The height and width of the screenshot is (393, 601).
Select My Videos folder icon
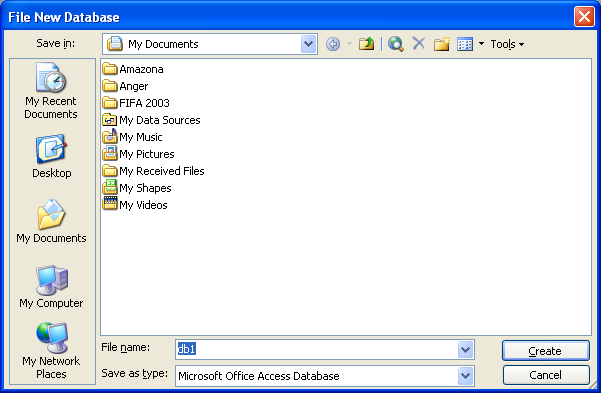click(x=110, y=204)
